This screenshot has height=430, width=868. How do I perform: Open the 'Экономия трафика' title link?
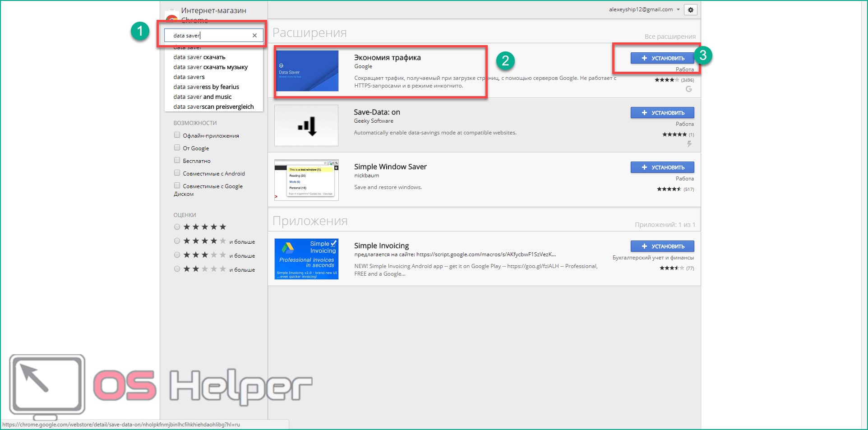pos(387,58)
